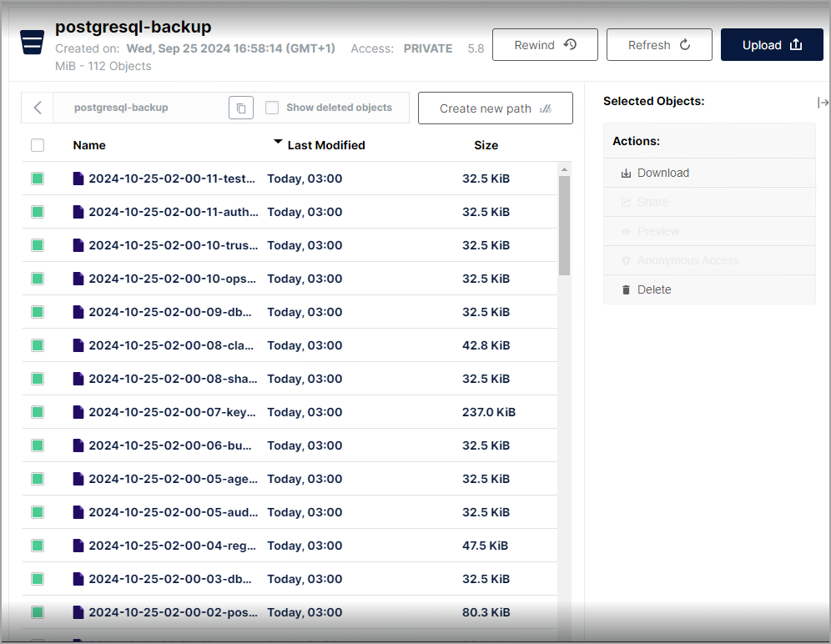
Task: Click the Refresh button
Action: (x=658, y=45)
